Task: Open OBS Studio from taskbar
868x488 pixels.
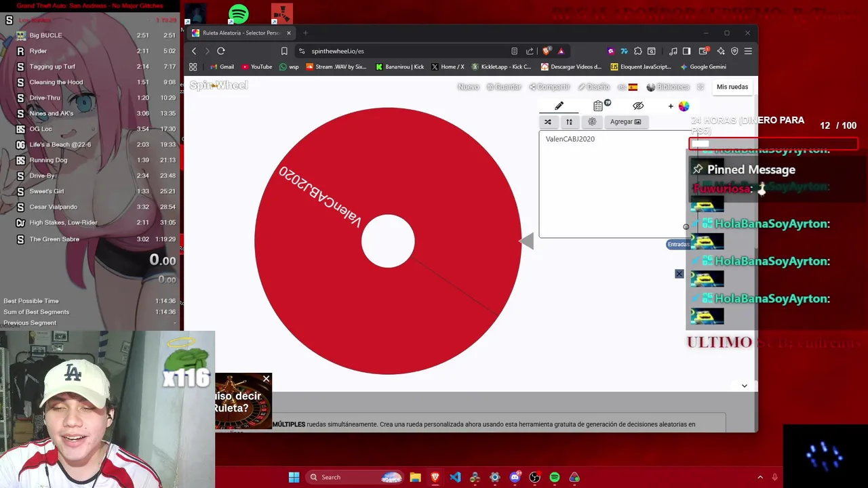Action: 534,477
